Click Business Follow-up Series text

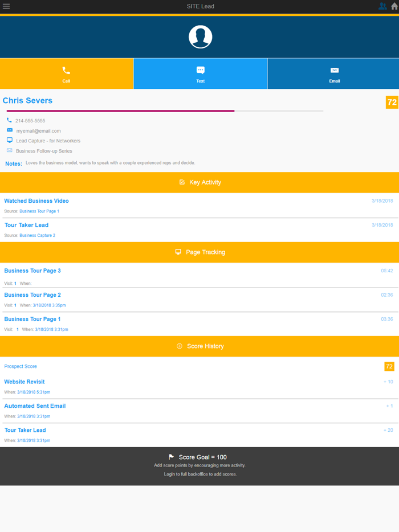click(44, 151)
